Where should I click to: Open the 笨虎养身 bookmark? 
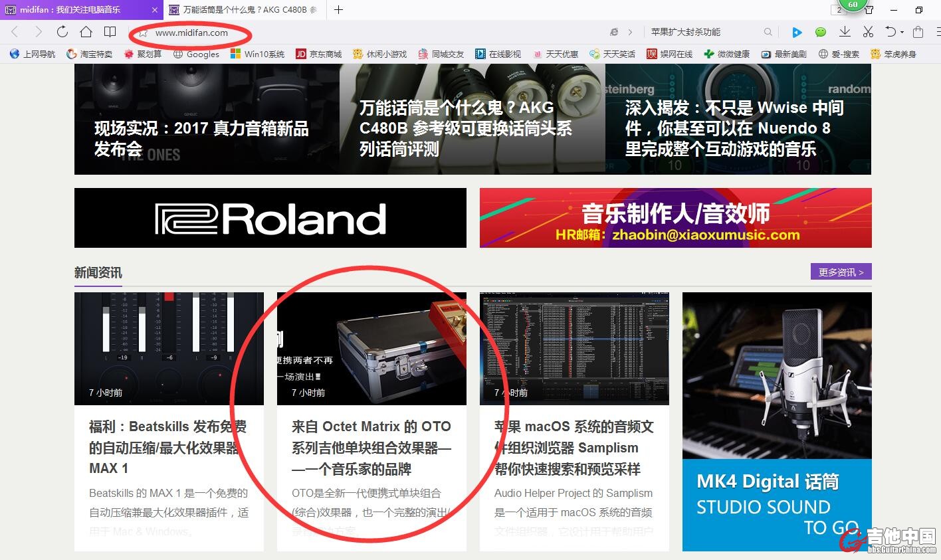[x=893, y=54]
